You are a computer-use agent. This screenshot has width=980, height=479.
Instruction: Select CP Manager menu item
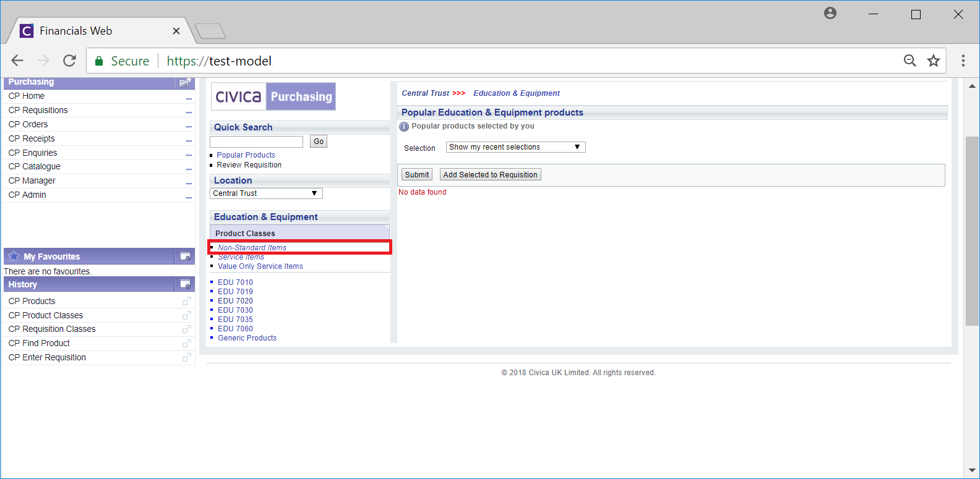click(x=32, y=180)
